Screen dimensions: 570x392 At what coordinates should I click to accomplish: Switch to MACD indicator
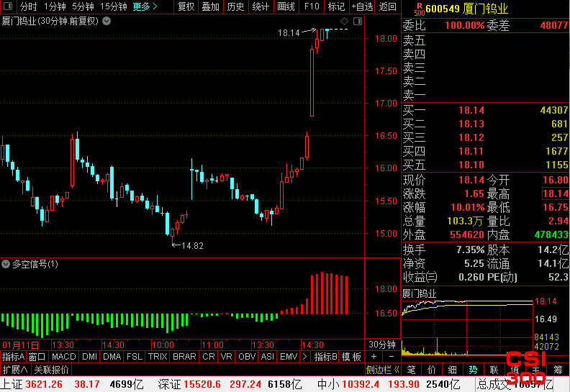(x=63, y=357)
